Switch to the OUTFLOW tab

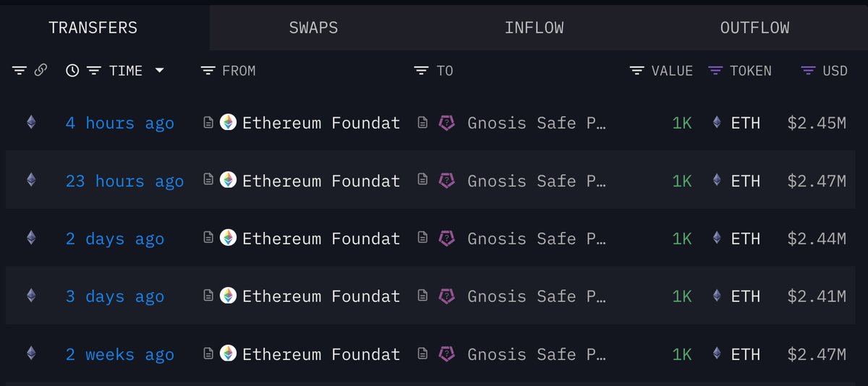point(754,28)
